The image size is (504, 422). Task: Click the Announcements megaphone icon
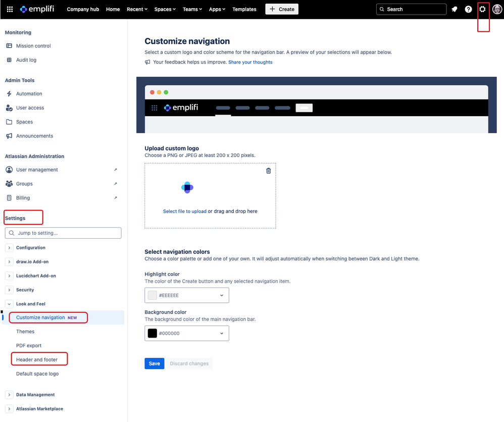point(9,136)
